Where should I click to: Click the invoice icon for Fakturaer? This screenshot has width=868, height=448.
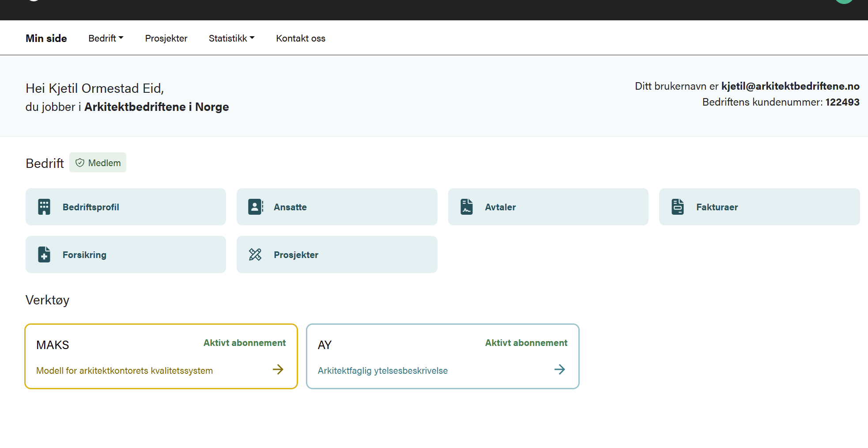(x=678, y=207)
